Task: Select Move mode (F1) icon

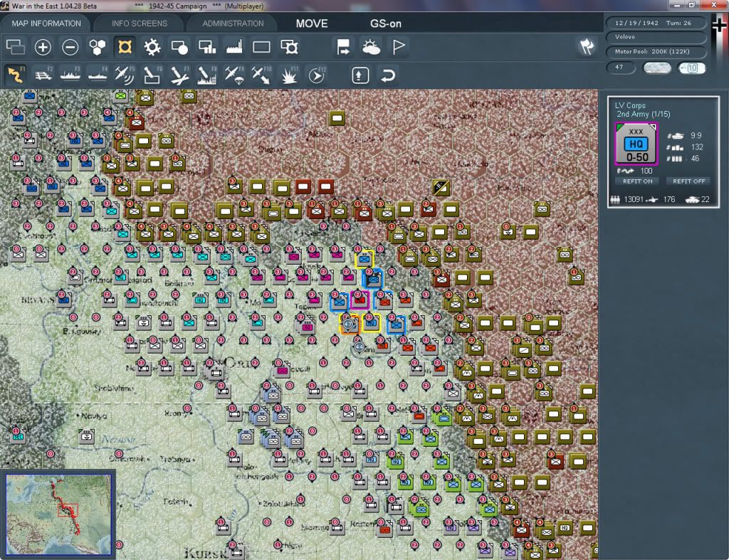Action: click(16, 75)
